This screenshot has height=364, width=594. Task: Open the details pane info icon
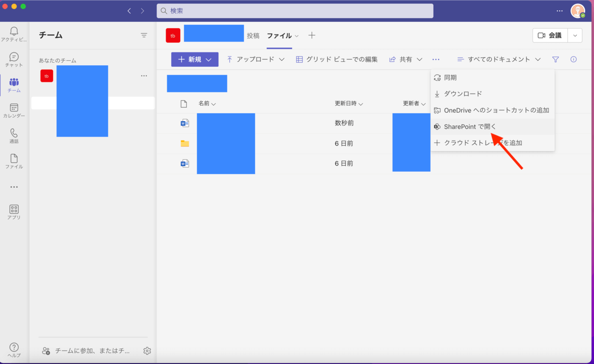click(573, 59)
